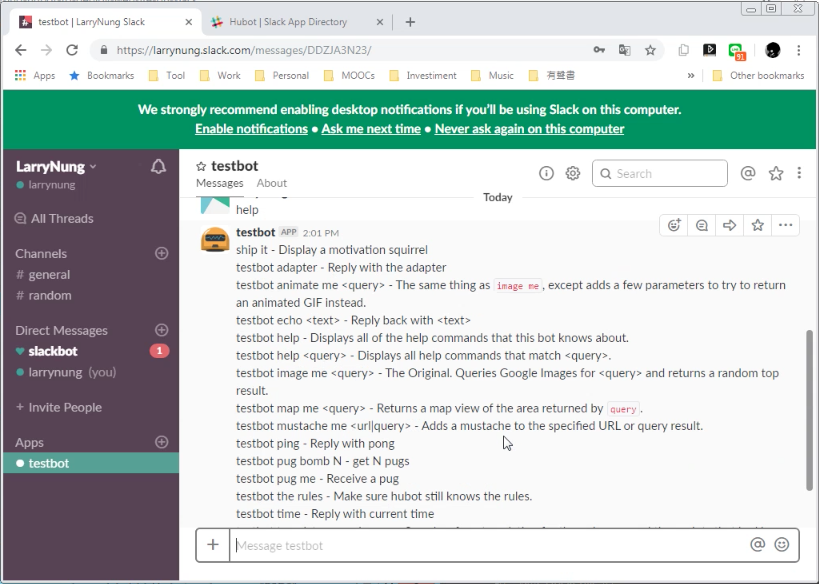Start a new direct message plus icon
This screenshot has width=819, height=584.
162,330
